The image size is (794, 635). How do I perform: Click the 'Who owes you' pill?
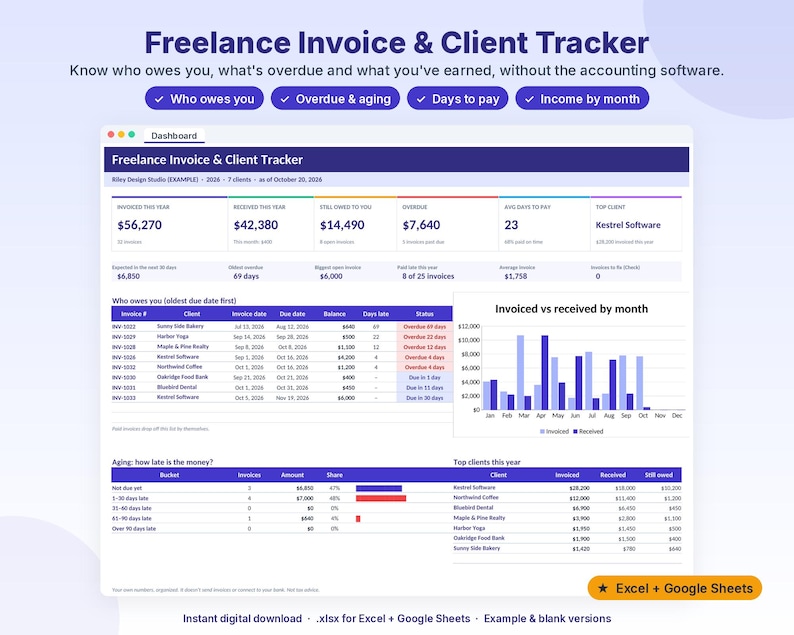point(205,99)
